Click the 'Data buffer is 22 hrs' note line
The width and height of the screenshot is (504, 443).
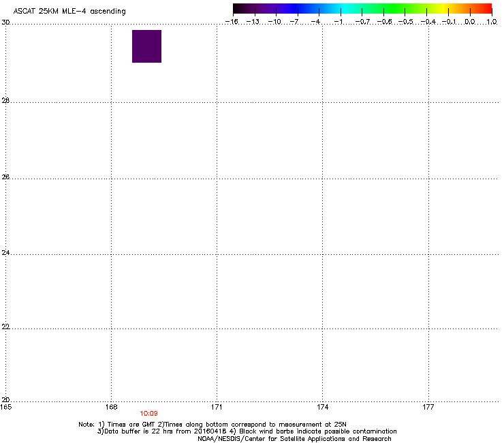tap(247, 431)
